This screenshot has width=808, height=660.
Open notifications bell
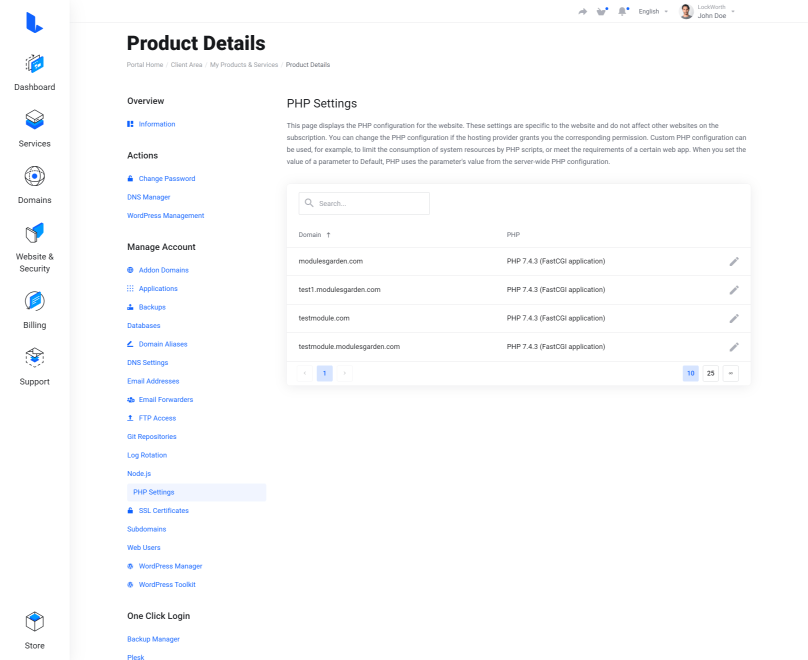click(623, 11)
